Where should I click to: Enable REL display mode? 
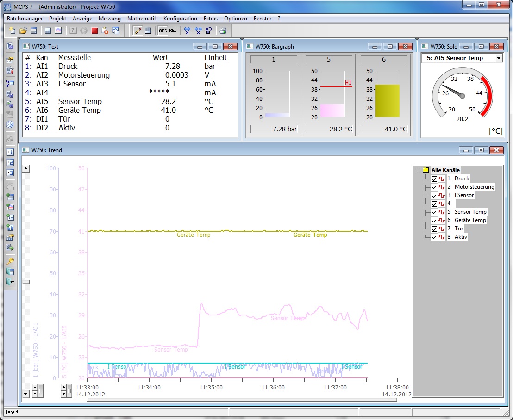tap(173, 31)
